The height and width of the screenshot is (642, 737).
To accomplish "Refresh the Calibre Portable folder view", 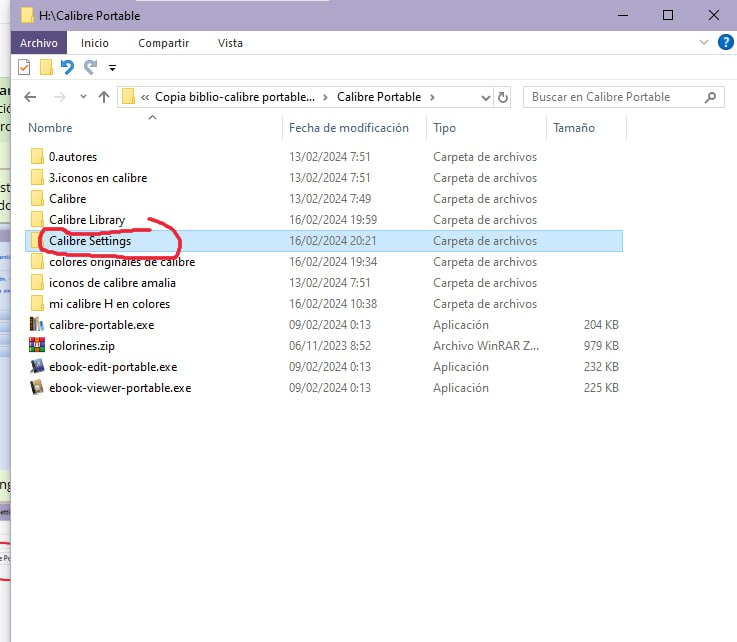I will point(502,98).
